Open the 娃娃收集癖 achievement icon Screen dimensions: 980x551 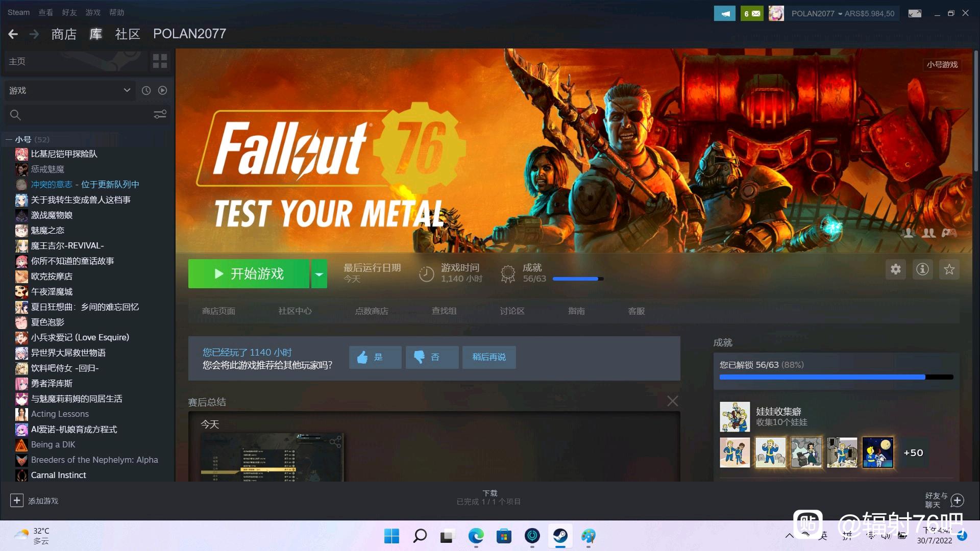pyautogui.click(x=735, y=417)
